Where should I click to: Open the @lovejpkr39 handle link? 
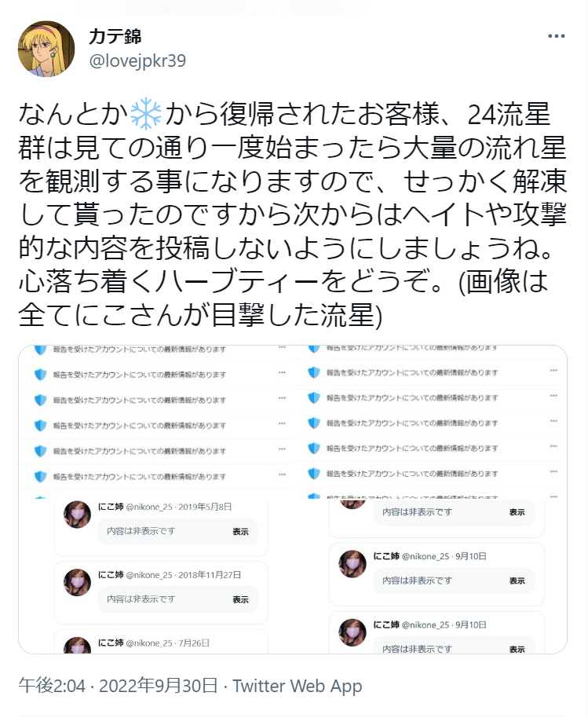pos(137,60)
